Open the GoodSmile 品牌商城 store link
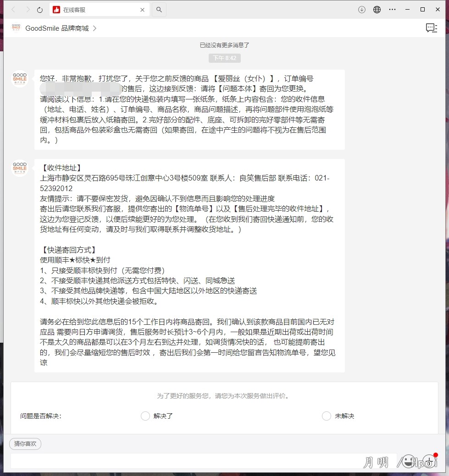Screen dimensions: 449x476 point(57,28)
